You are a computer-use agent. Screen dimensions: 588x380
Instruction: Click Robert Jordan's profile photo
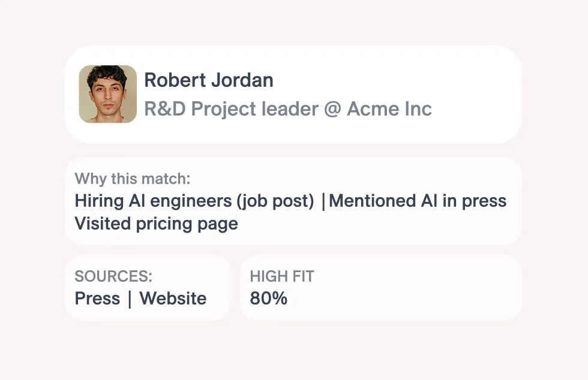[107, 94]
